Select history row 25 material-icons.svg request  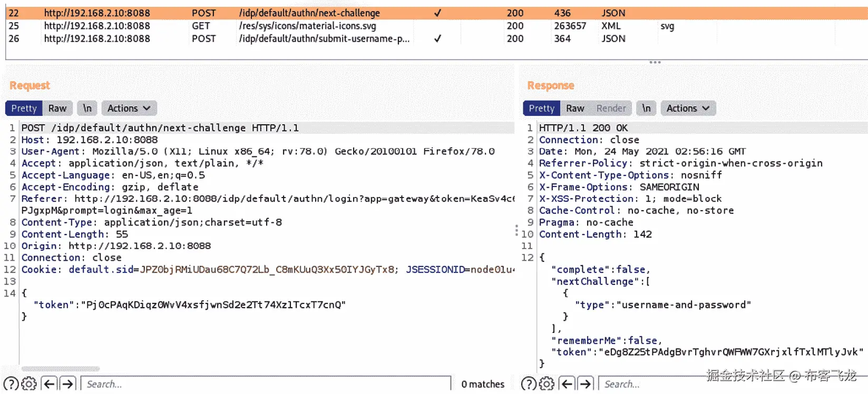(436, 26)
